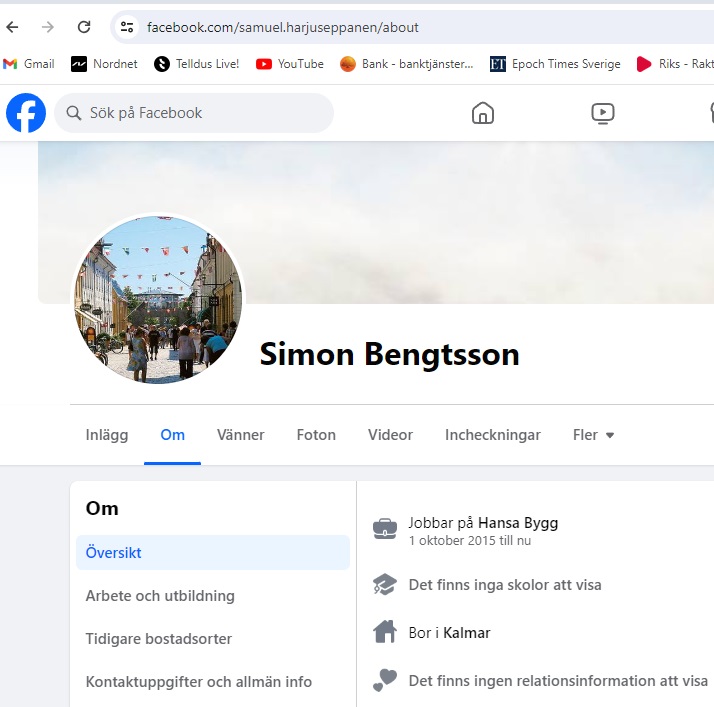Open the Gmail bookmark

pyautogui.click(x=29, y=64)
